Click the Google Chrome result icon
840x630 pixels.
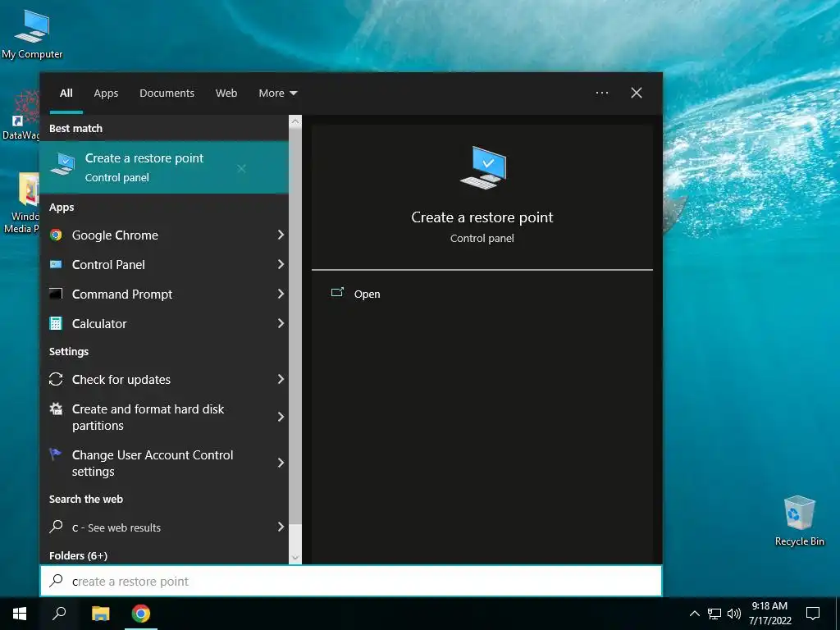point(56,235)
